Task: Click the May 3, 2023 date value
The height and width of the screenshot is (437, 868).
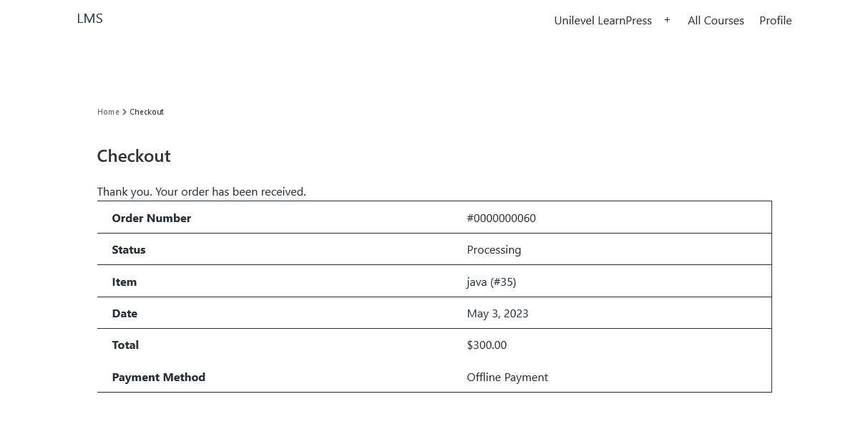Action: (x=497, y=314)
